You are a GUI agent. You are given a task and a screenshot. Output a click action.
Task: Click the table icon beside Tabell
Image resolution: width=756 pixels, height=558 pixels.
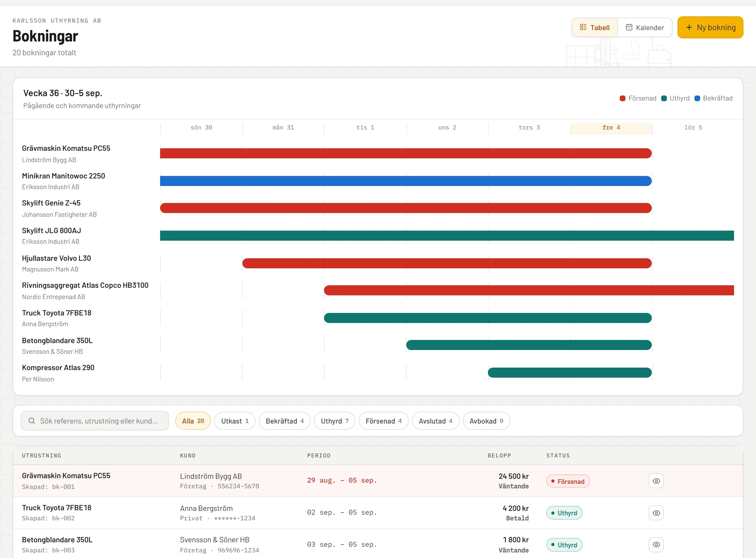pyautogui.click(x=583, y=27)
